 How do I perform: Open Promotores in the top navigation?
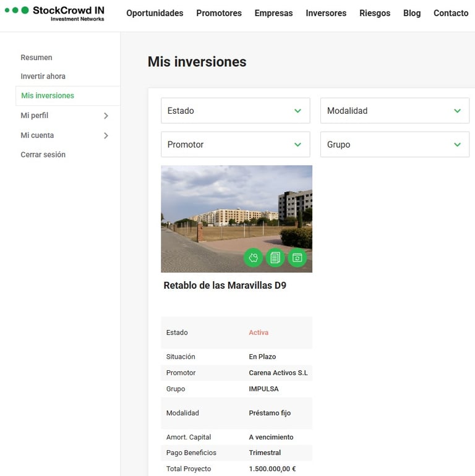(219, 13)
